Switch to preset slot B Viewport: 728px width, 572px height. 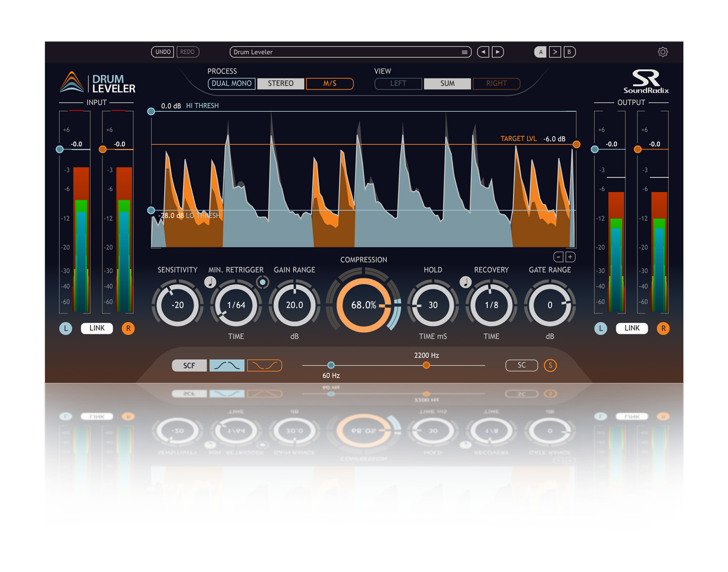(569, 52)
